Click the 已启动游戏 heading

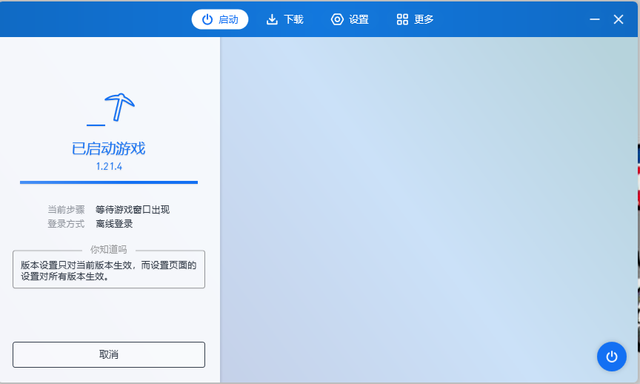point(109,148)
